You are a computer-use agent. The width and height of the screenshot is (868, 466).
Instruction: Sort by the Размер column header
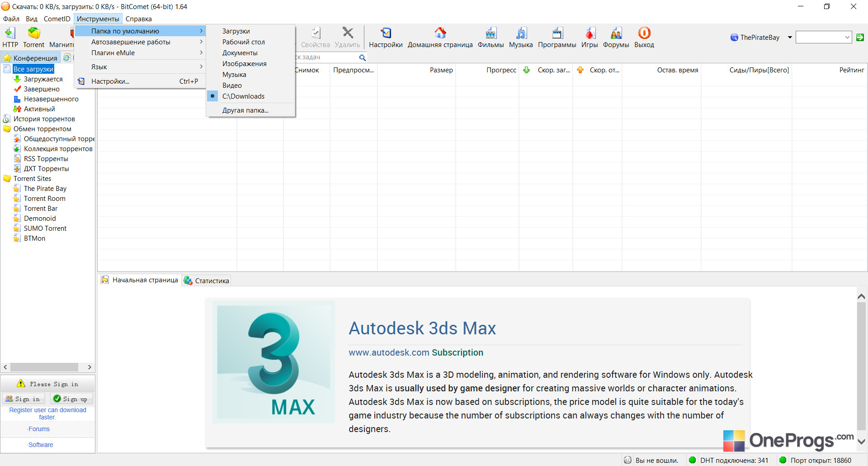click(x=416, y=70)
